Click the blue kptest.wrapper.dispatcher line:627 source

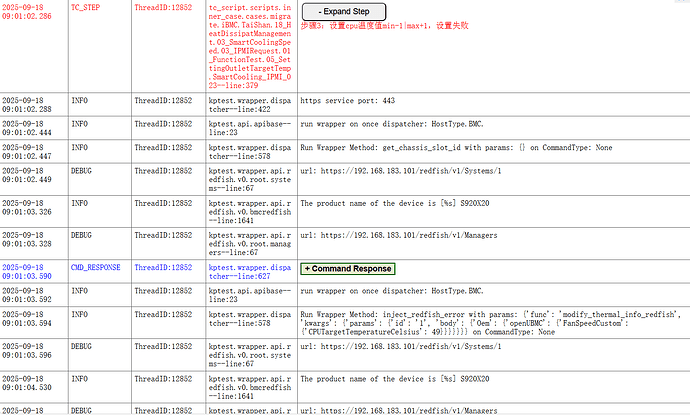248,273
